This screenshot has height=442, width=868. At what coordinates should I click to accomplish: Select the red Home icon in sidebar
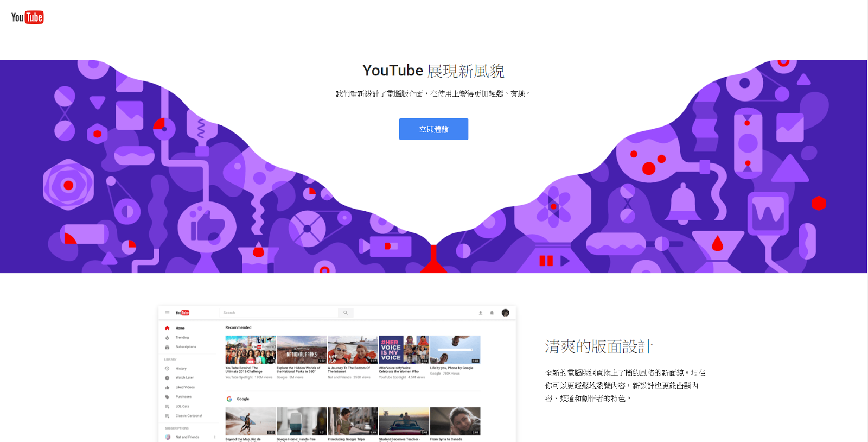point(167,328)
